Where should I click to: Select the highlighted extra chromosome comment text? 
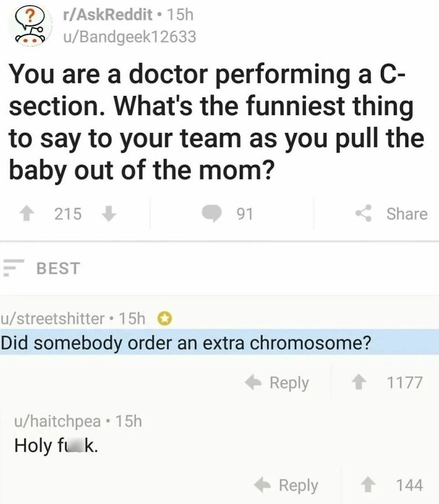(x=186, y=344)
